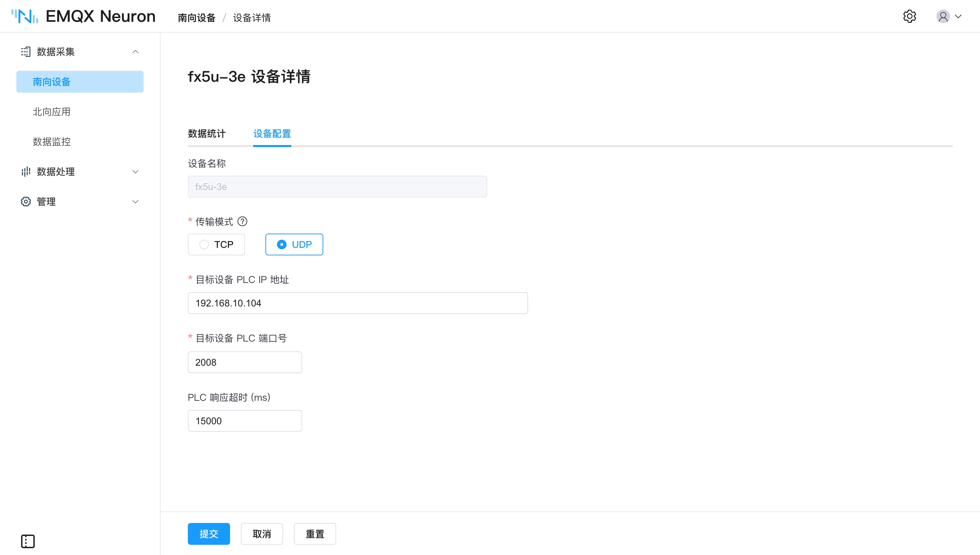
Task: Open 南向设备 in sidebar
Action: tap(80, 82)
